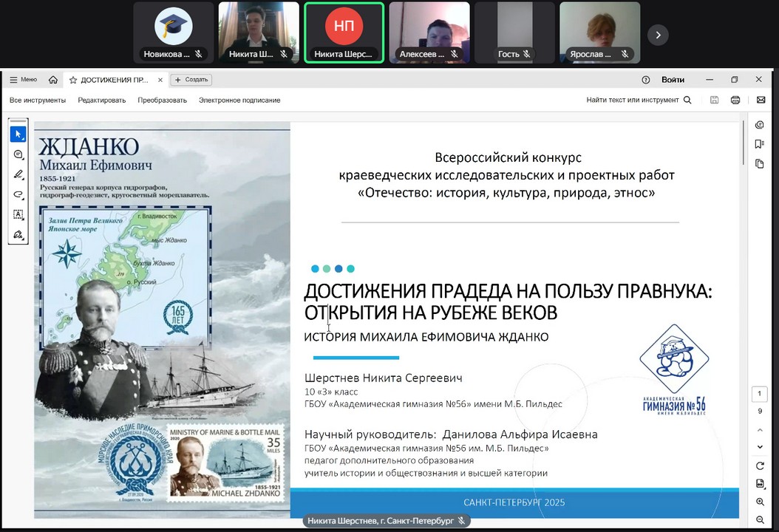This screenshot has height=532, width=779.
Task: Open the pages copy panel icon
Action: click(759, 163)
